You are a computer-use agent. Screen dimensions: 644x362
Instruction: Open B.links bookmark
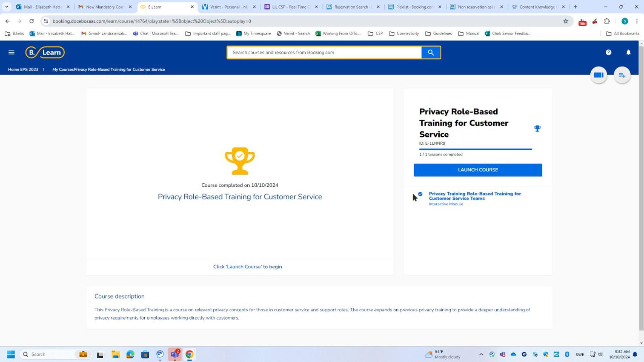14,34
